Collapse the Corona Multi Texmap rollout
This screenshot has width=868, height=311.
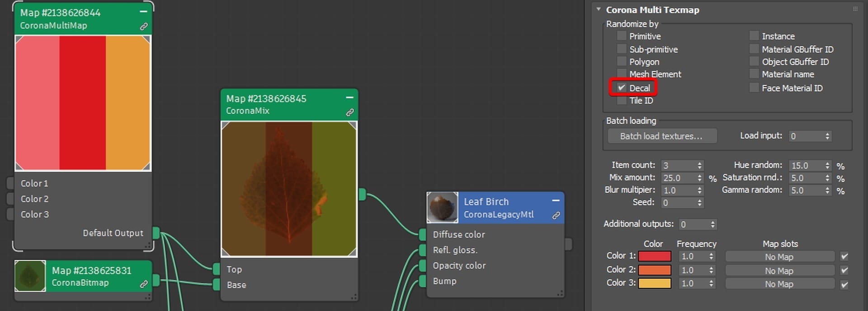click(x=599, y=9)
